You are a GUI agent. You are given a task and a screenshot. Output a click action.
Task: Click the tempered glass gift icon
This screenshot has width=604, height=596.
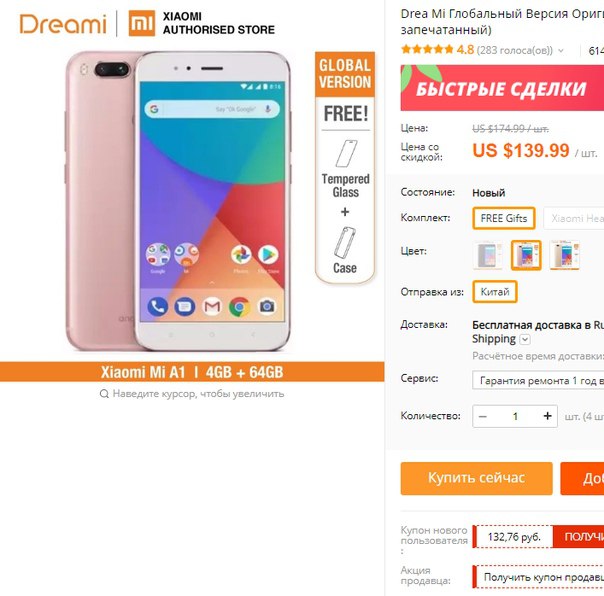pyautogui.click(x=346, y=154)
